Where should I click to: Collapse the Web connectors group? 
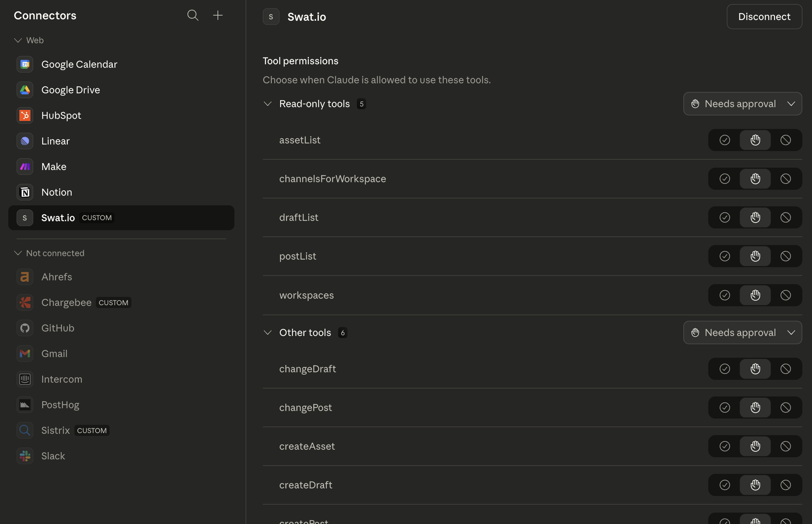click(x=18, y=40)
